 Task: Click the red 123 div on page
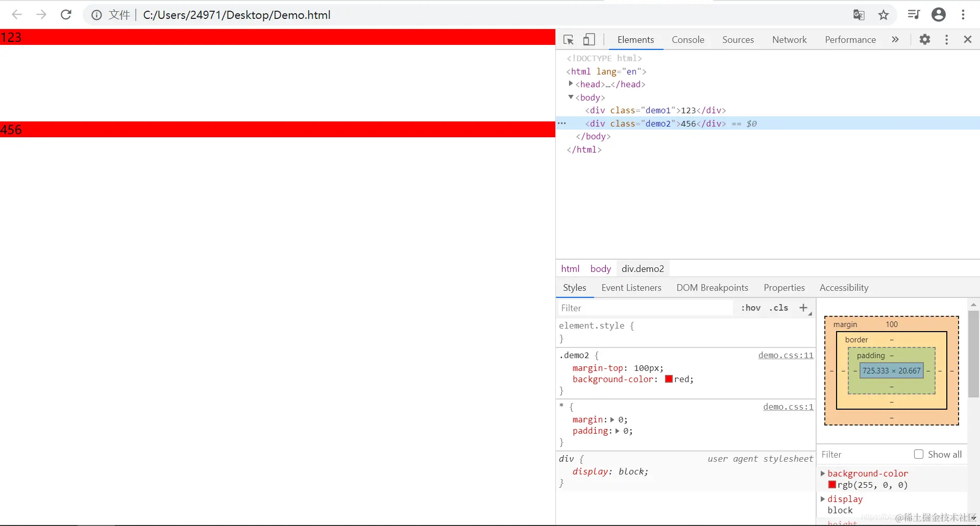(278, 37)
